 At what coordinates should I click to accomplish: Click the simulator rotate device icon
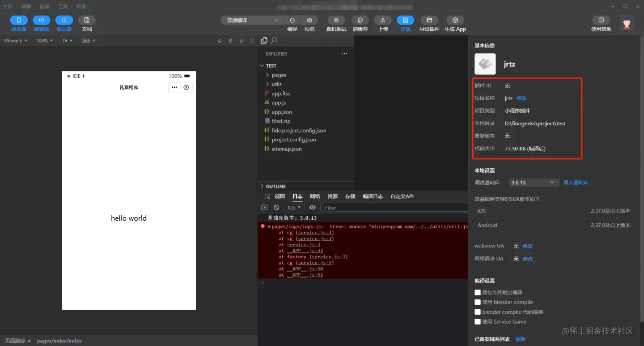pyautogui.click(x=241, y=41)
